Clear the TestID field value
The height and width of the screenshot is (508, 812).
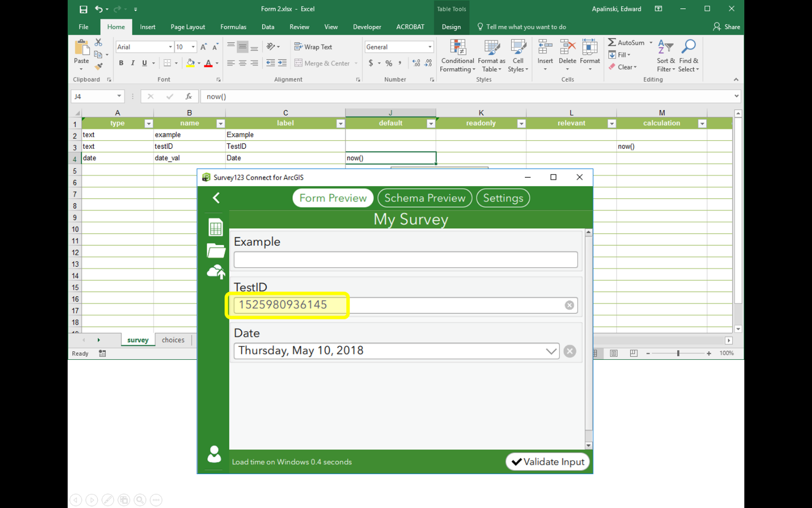coord(569,305)
